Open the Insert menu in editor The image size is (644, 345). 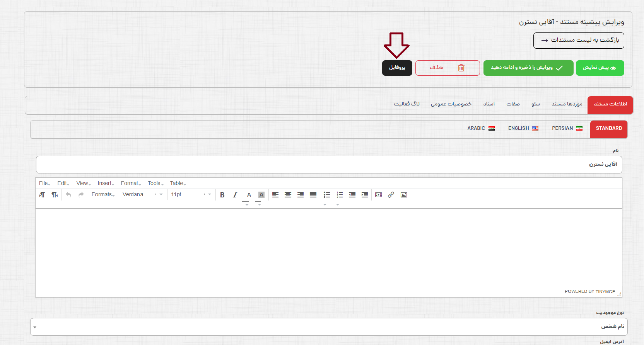click(106, 184)
